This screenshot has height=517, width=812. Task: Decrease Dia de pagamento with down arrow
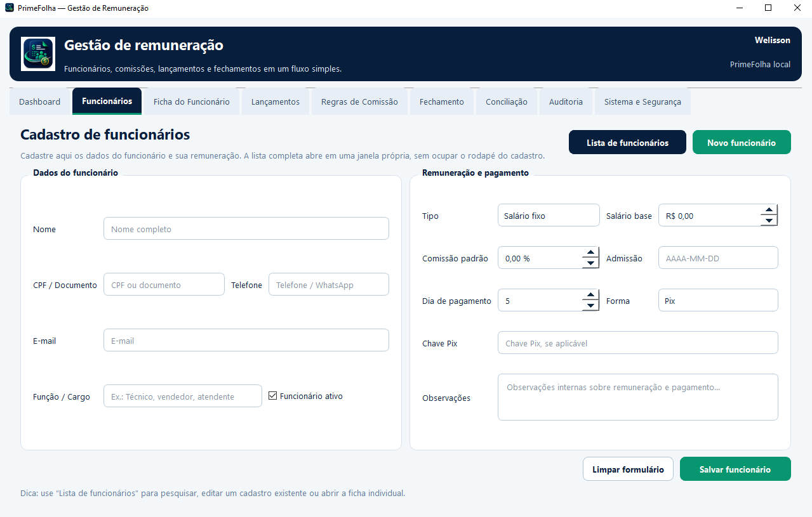[590, 306]
